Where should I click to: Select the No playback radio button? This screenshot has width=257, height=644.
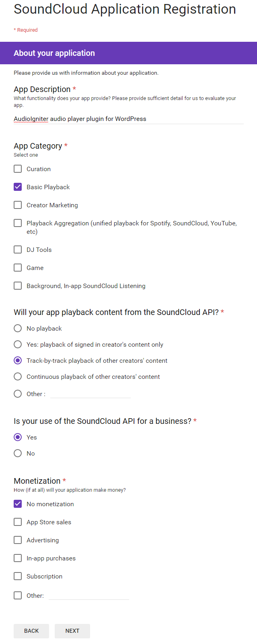point(18,328)
